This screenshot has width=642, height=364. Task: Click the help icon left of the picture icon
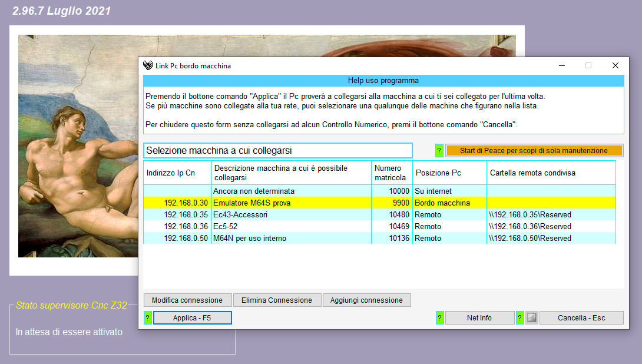point(520,317)
